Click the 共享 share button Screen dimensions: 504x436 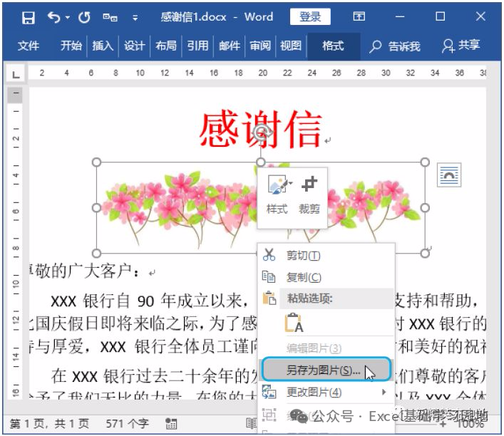pyautogui.click(x=461, y=46)
